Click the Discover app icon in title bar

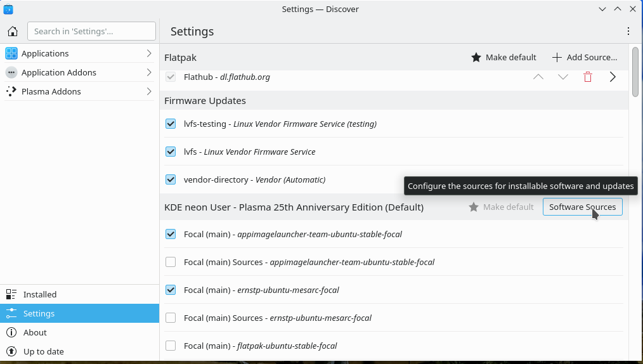pos(8,9)
